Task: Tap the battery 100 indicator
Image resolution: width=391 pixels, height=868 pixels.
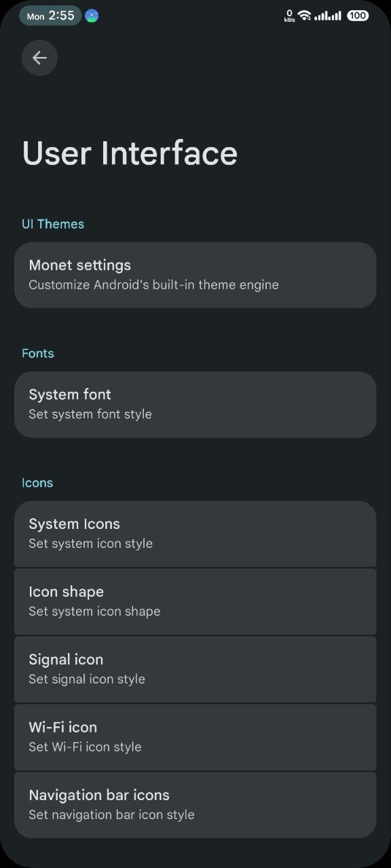Action: [358, 15]
